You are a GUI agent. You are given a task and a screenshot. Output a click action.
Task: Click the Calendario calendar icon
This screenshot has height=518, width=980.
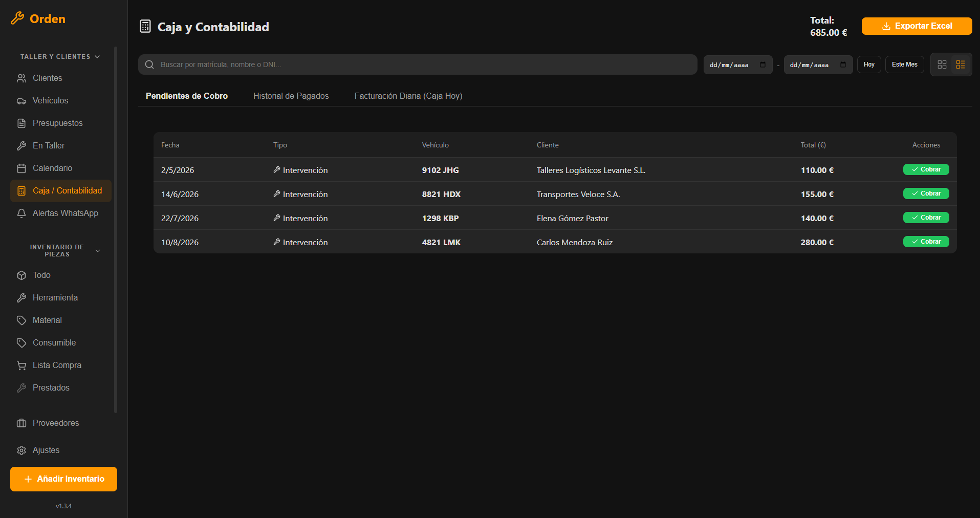[21, 168]
